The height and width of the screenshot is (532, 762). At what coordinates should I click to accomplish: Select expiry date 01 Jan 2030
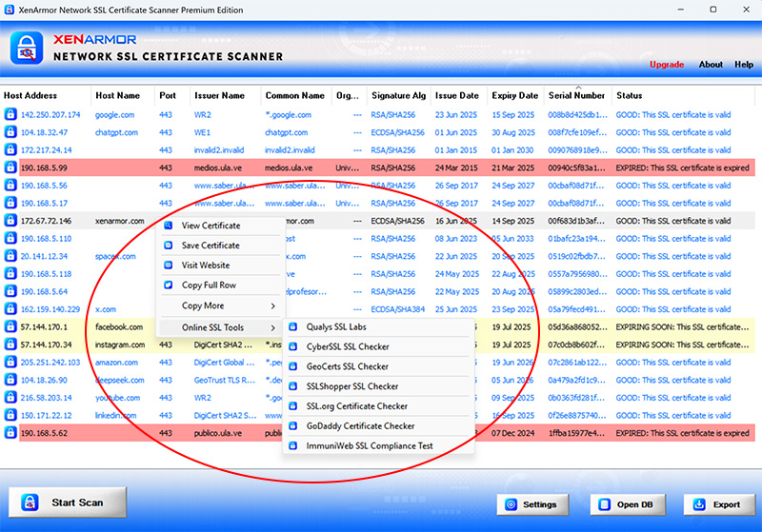(512, 150)
